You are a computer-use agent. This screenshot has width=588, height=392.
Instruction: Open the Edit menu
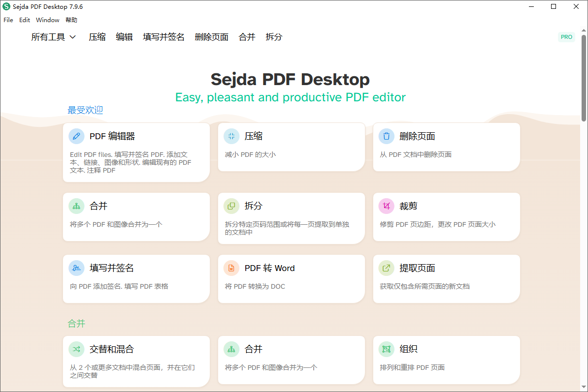(x=25, y=20)
